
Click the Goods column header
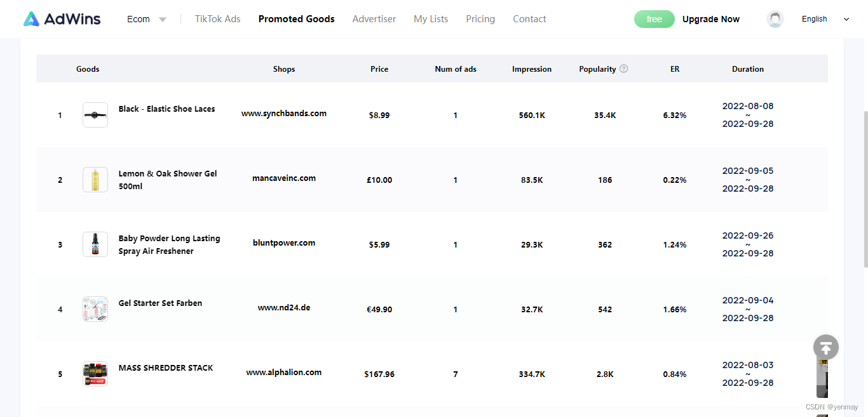point(88,69)
